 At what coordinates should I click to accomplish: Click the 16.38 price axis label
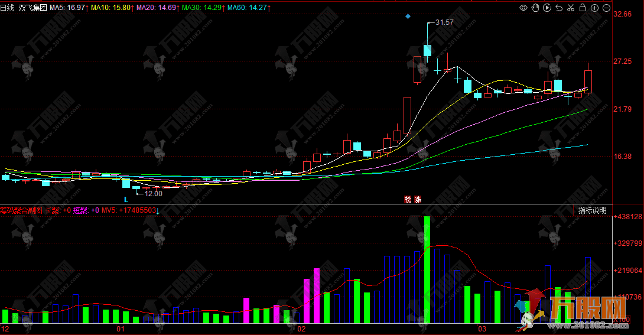(623, 157)
